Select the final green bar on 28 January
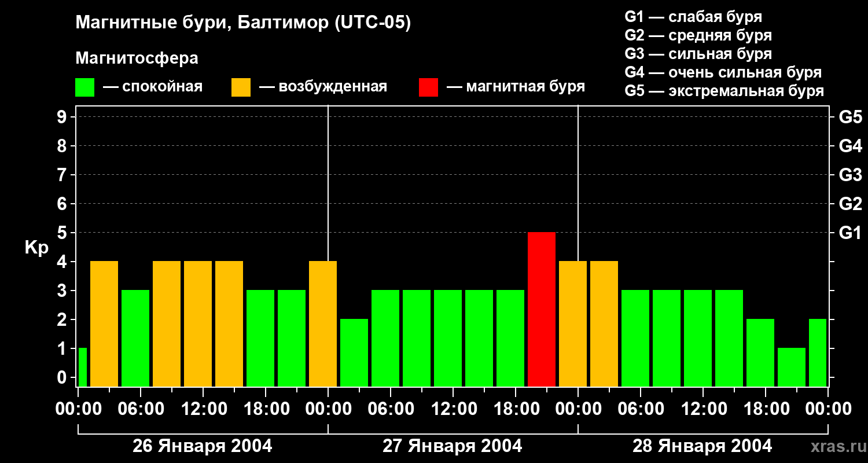Screen dimensions: 868x463 [818, 352]
